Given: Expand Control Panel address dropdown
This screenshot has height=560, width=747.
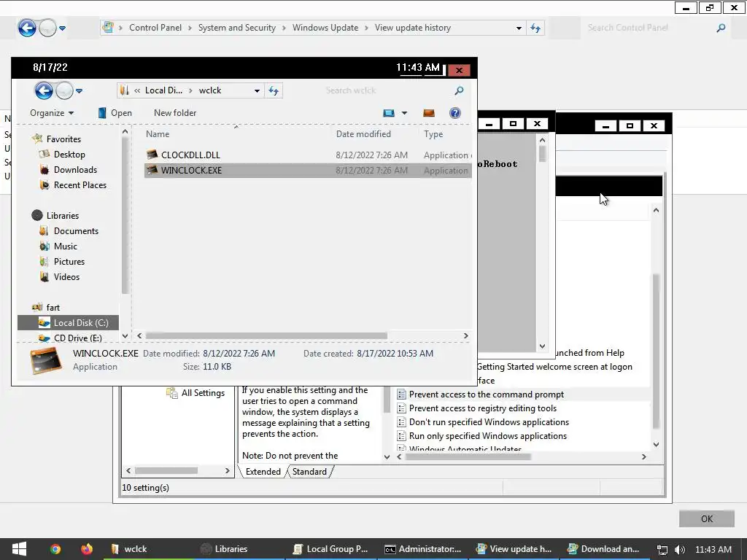Looking at the screenshot, I should 519,28.
